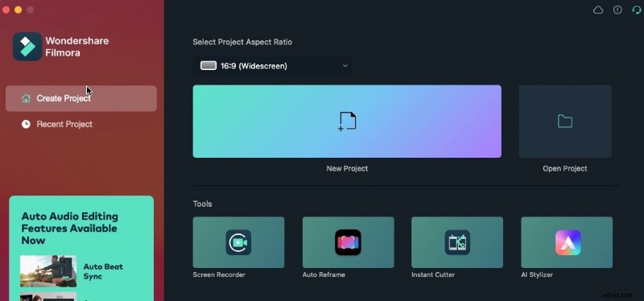Click the Wondershare Filmora title text

pos(77,47)
